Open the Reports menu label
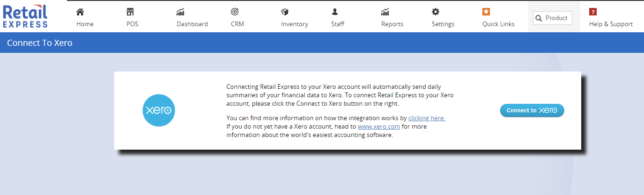 (x=392, y=24)
